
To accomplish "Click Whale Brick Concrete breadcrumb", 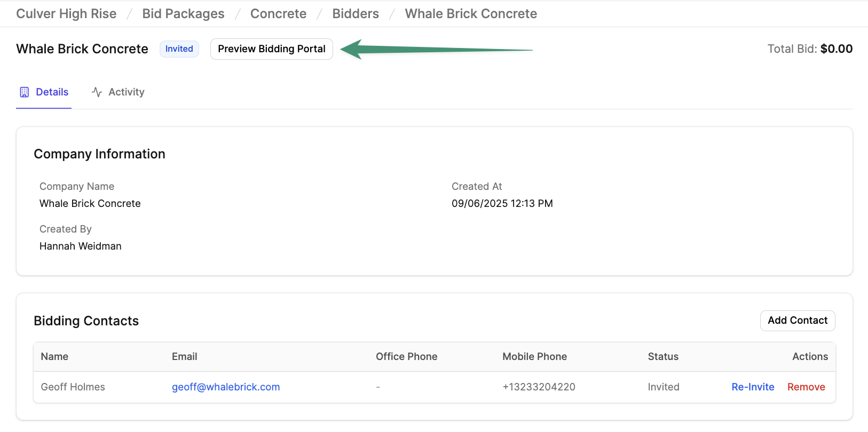I will 471,14.
